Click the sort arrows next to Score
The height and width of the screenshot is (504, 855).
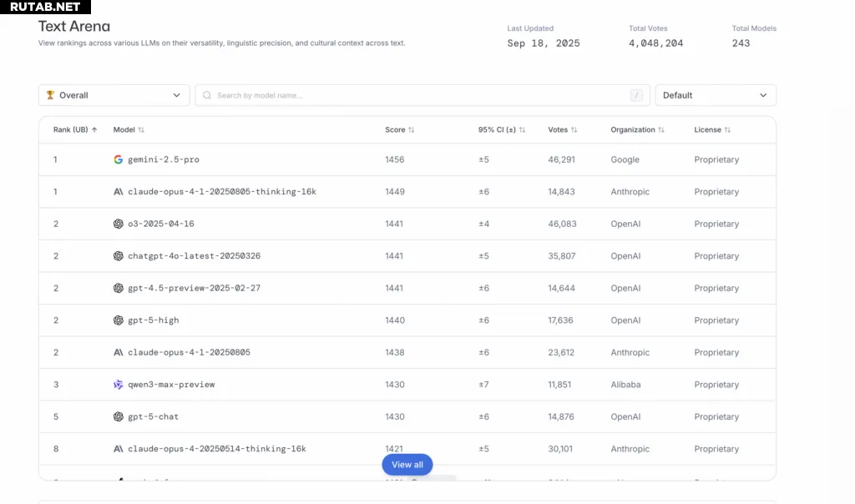coord(411,129)
